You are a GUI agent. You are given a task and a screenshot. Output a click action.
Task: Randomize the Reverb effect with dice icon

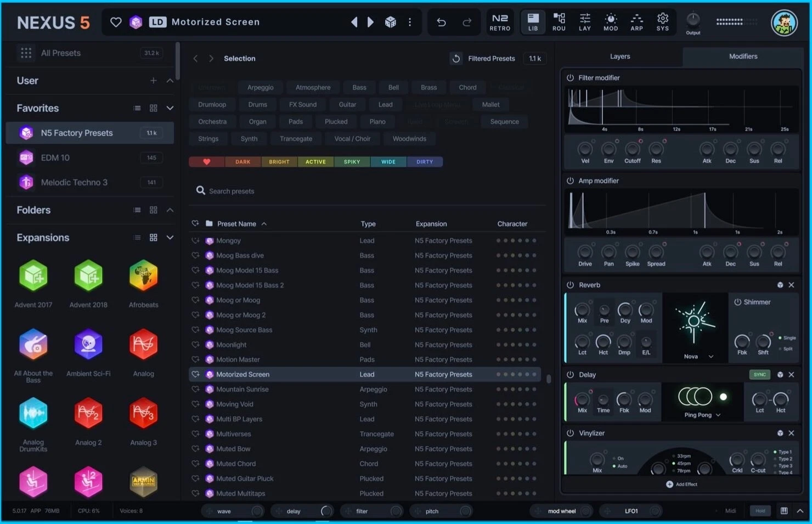780,285
